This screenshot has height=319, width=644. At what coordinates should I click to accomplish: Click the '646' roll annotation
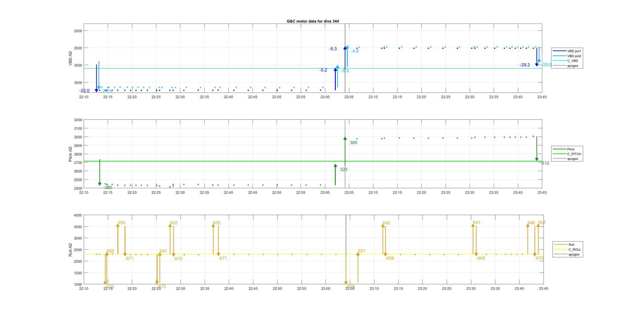pyautogui.click(x=531, y=223)
